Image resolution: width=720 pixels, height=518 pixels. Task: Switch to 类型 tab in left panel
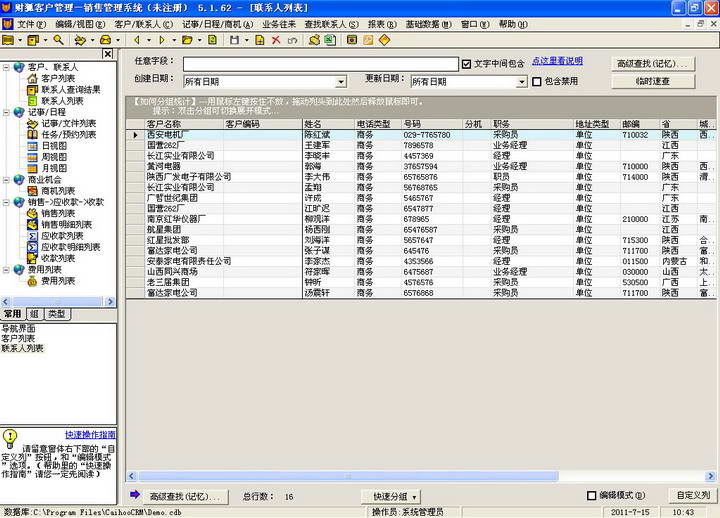point(57,314)
